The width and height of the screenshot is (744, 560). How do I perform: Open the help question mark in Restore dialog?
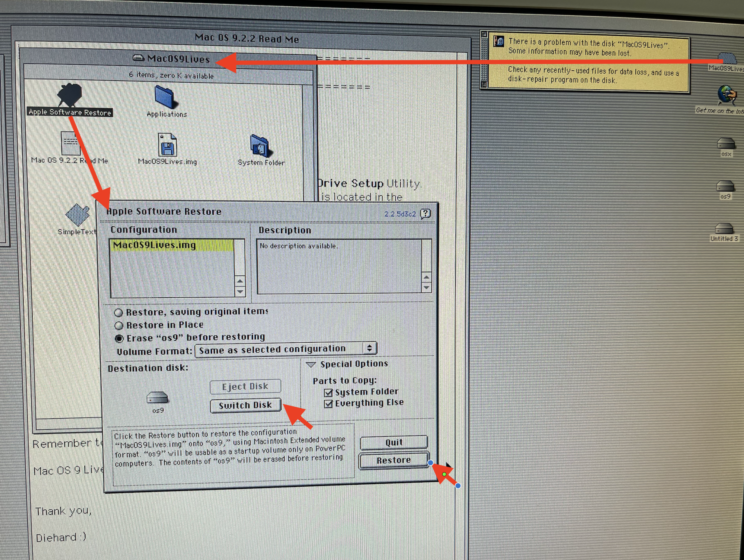pos(425,213)
